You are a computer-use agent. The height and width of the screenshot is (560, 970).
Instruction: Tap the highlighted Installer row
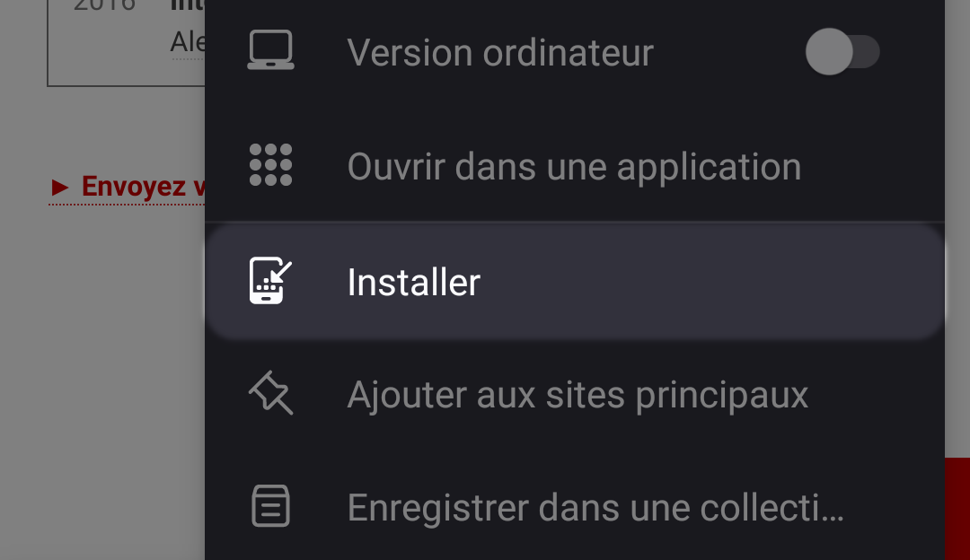pyautogui.click(x=575, y=280)
